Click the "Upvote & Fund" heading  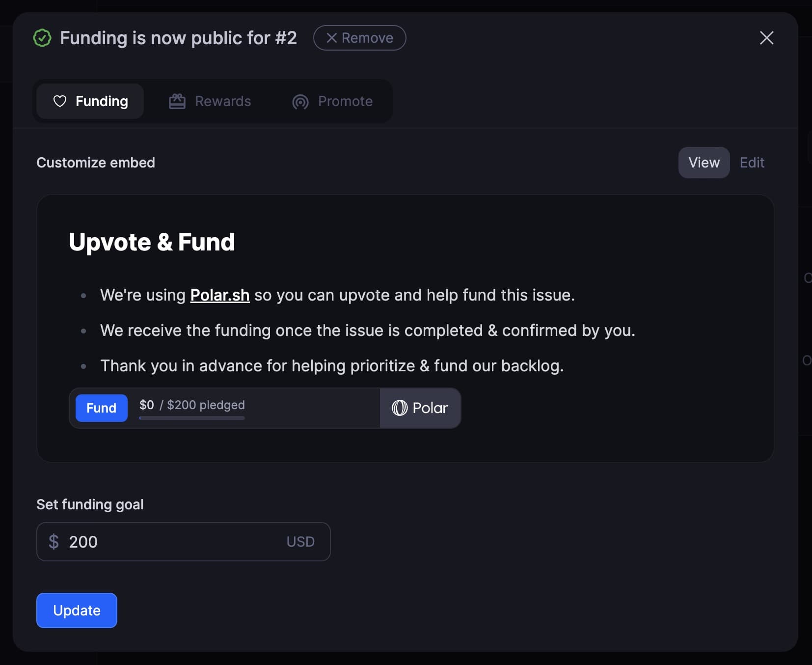[x=152, y=242]
